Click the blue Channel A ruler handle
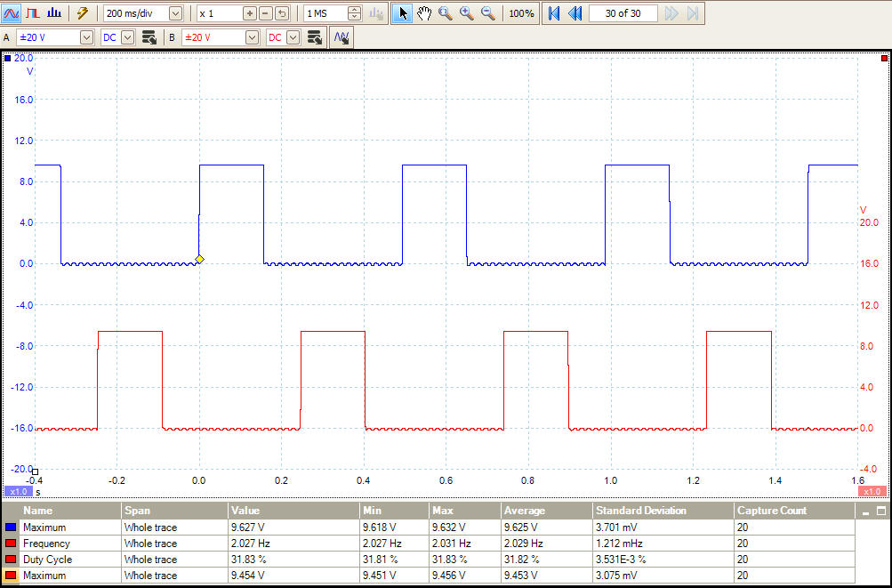892x588 pixels. pos(7,58)
